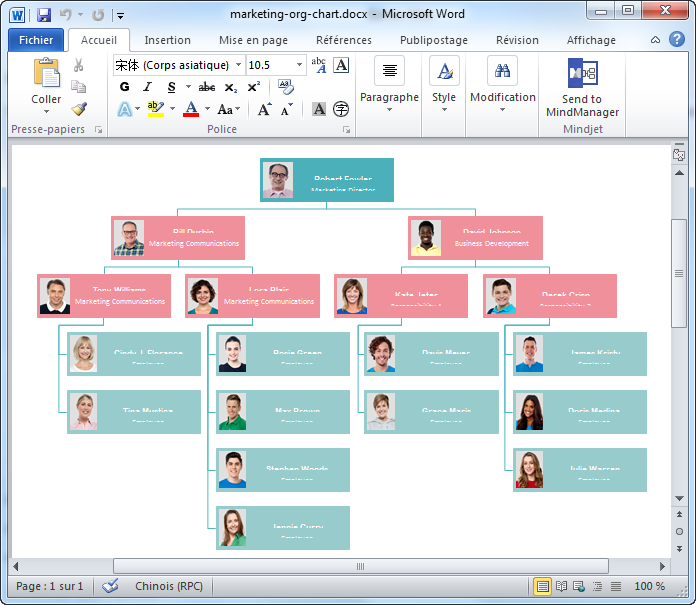Expand the Coller paste options arrow
This screenshot has width=696, height=605.
(46, 112)
